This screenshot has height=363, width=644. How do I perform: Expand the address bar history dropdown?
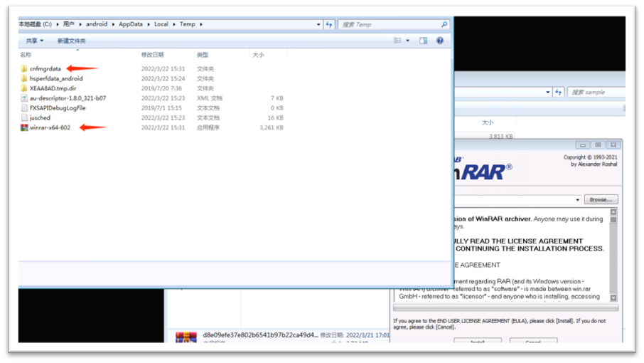(318, 24)
